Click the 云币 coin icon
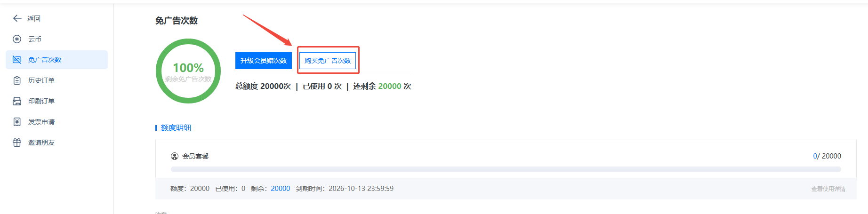 pos(17,39)
